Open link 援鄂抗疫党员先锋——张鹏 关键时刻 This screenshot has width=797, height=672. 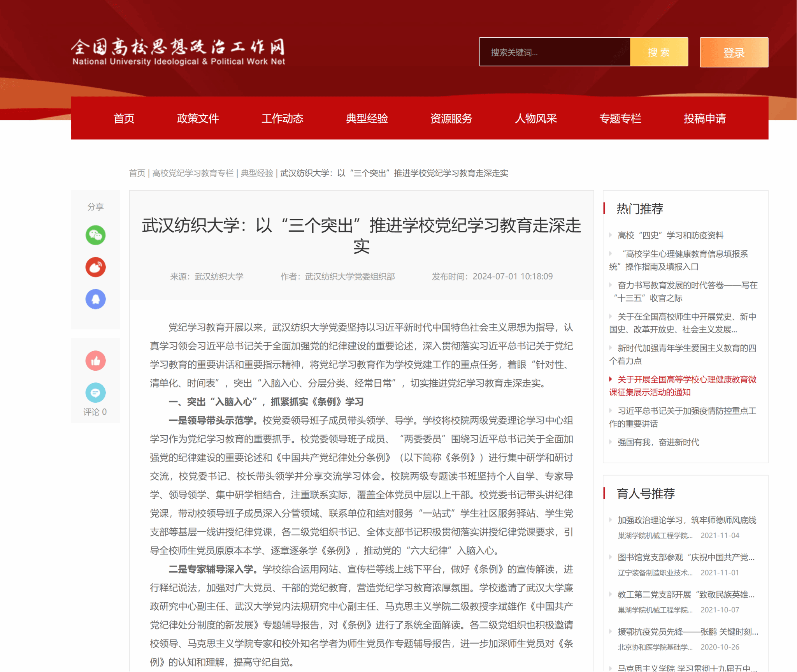[688, 632]
